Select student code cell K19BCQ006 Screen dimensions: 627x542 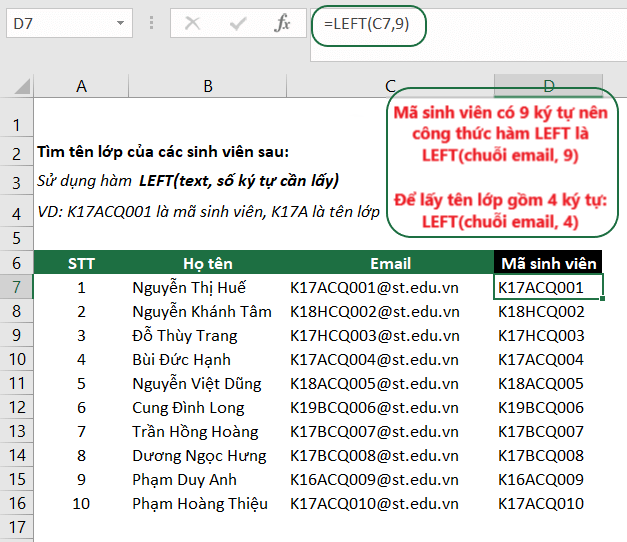pos(548,407)
